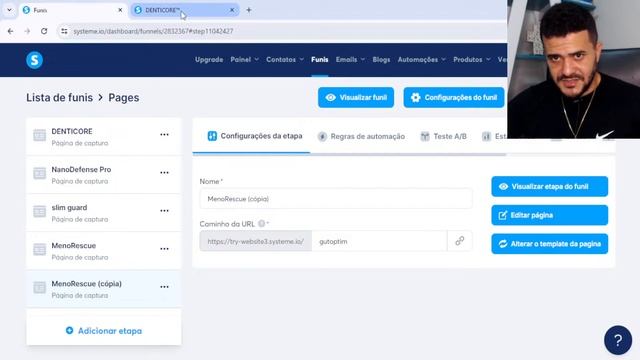Screen dimensions: 640x360
Task: Expand the Painel dropdown menu
Action: (244, 60)
